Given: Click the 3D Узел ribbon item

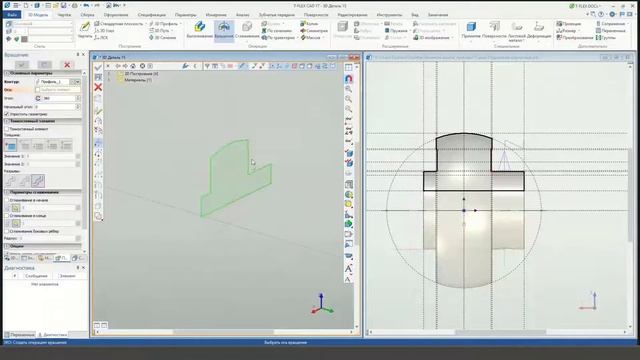Looking at the screenshot, I should pyautogui.click(x=104, y=31).
